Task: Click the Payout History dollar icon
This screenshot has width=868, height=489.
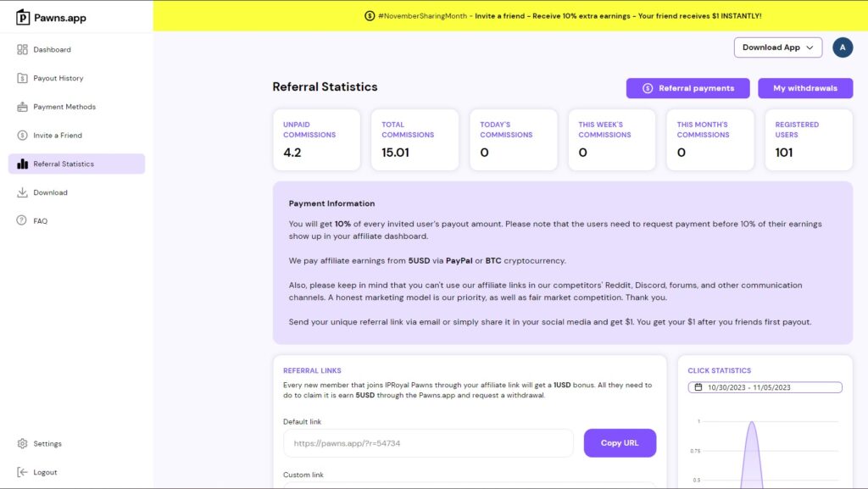Action: click(22, 78)
